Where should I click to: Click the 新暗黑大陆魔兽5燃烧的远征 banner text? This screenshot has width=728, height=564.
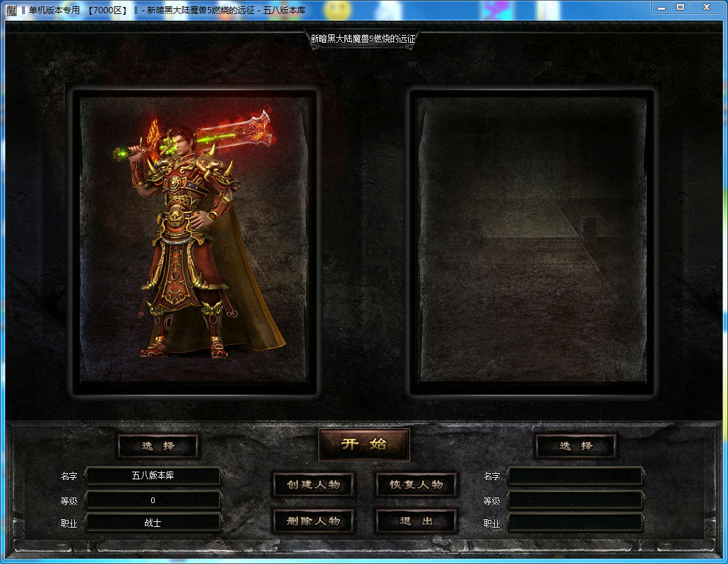coord(363,39)
